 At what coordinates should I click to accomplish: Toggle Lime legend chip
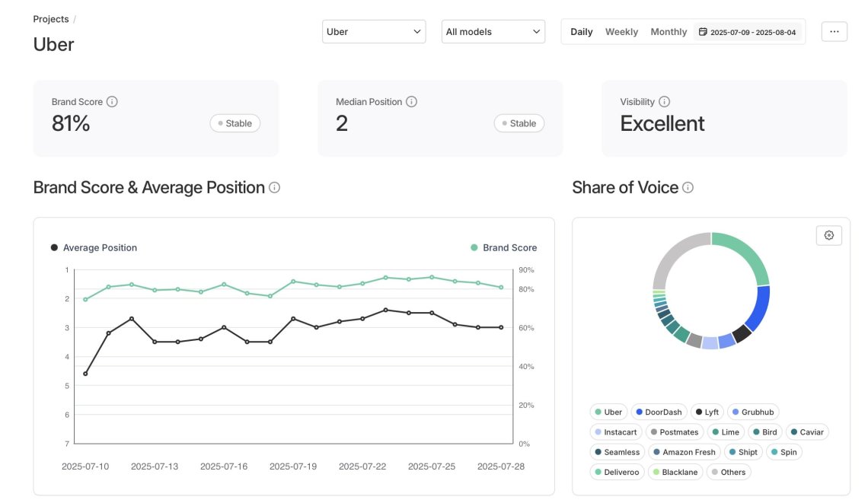coord(726,432)
